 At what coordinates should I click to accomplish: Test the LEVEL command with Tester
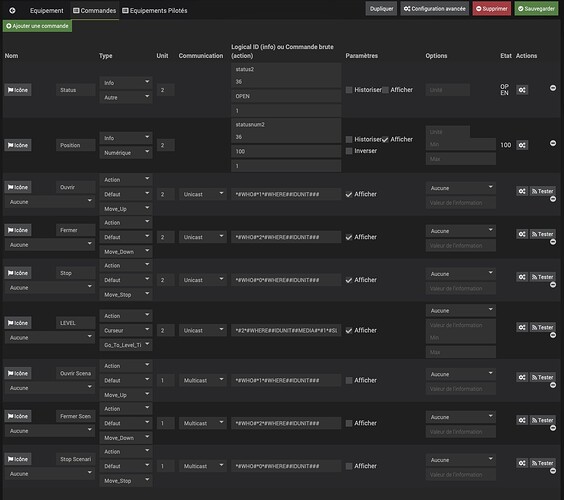pos(543,328)
